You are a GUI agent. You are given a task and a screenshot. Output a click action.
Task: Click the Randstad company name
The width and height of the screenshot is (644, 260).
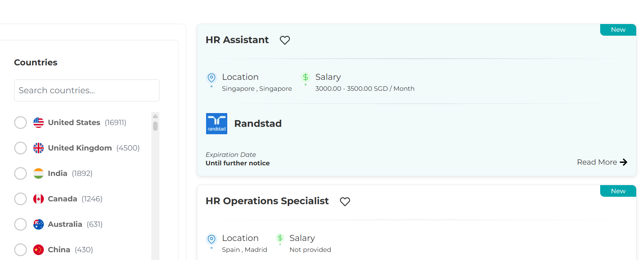258,124
